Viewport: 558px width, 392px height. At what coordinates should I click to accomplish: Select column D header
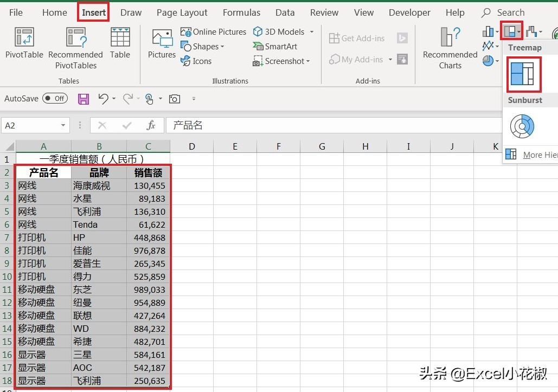(x=191, y=146)
